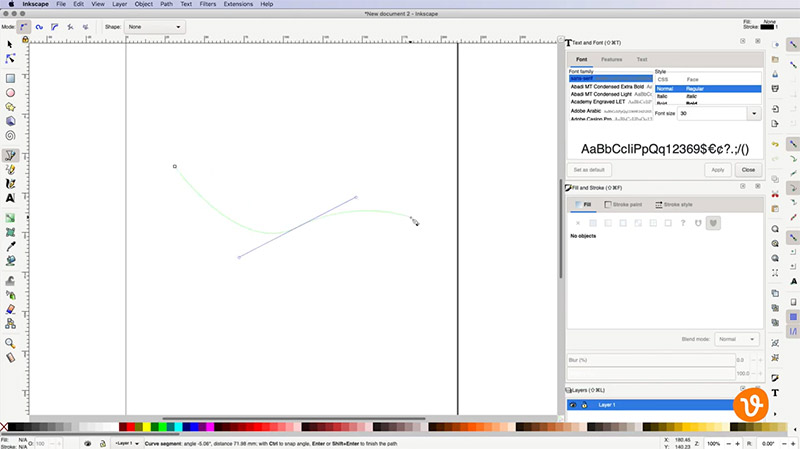Click the None color X swatch
800x449 pixels.
coord(4,427)
